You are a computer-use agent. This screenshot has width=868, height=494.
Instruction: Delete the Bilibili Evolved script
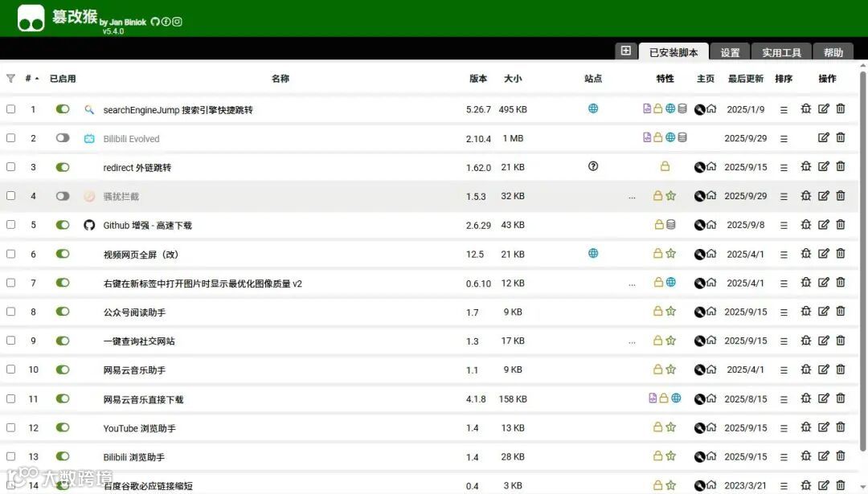(x=841, y=137)
